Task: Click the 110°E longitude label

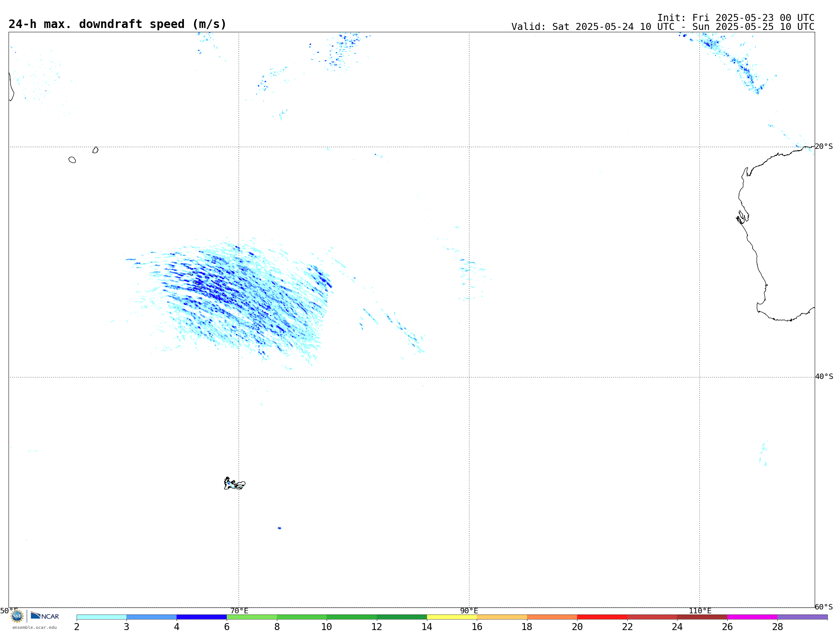Action: [x=700, y=611]
